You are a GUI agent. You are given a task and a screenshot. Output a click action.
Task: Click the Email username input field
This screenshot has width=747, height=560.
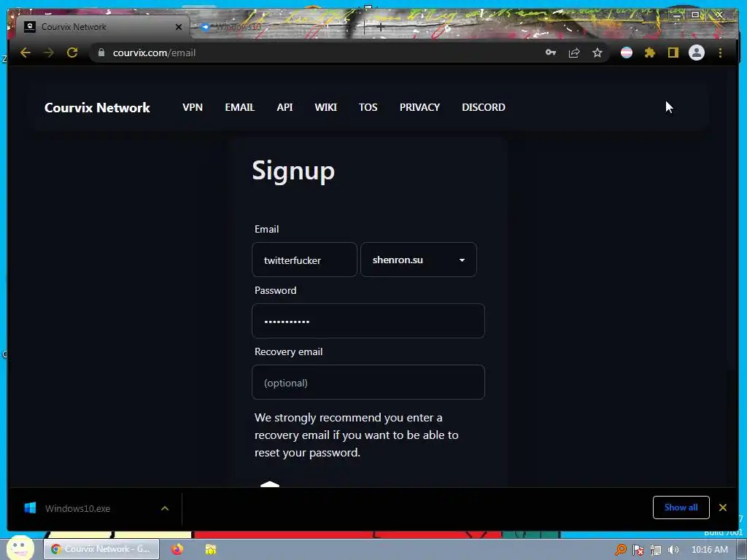(x=304, y=260)
